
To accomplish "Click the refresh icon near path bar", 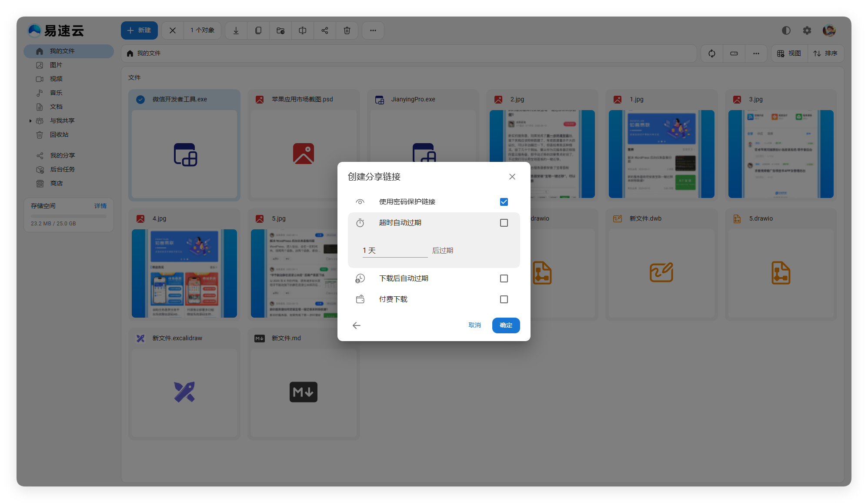I will coord(712,54).
